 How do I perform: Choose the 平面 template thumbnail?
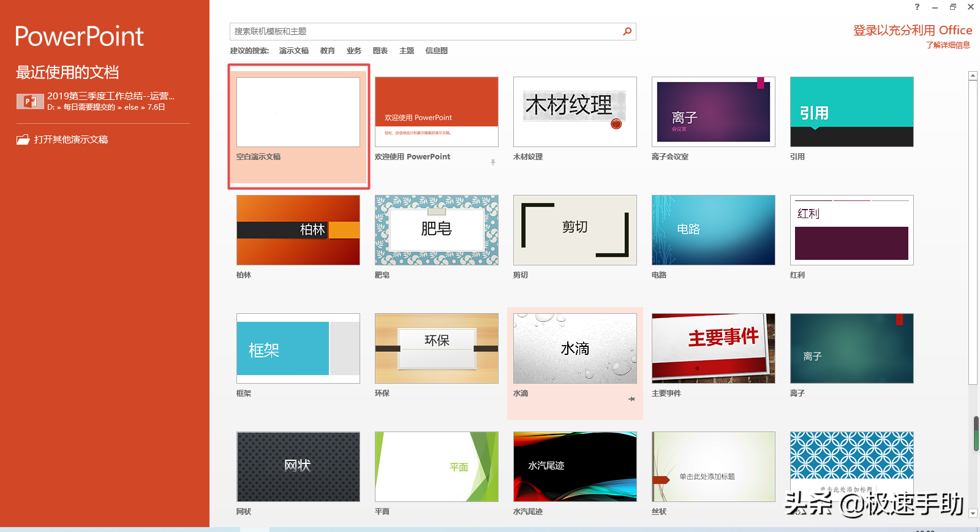[437, 467]
